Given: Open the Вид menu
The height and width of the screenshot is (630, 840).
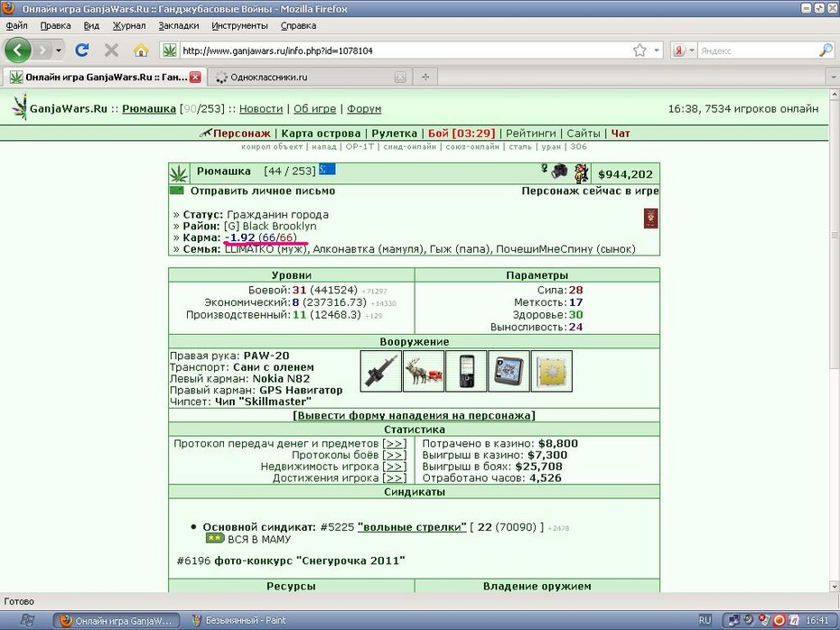Looking at the screenshot, I should tap(91, 25).
